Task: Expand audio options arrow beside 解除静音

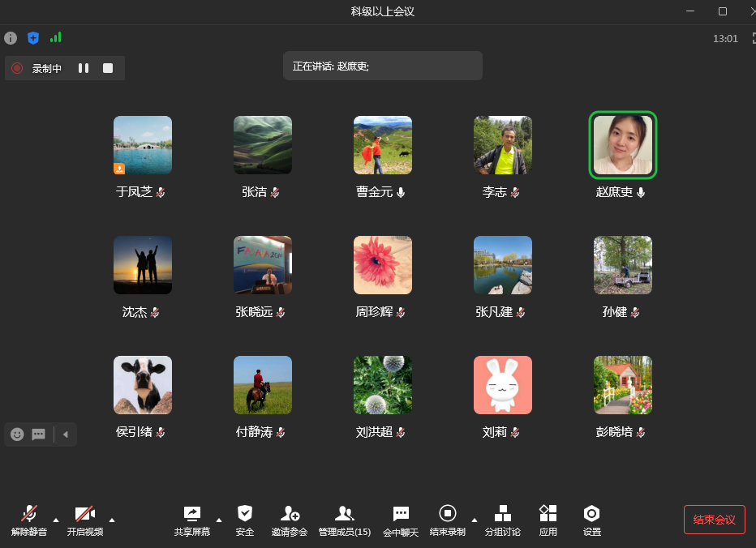Action: click(56, 520)
